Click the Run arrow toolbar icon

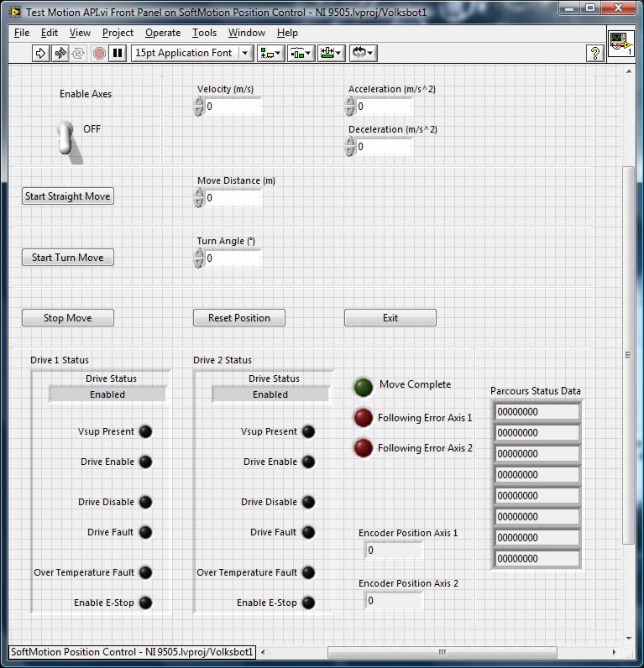[40, 53]
